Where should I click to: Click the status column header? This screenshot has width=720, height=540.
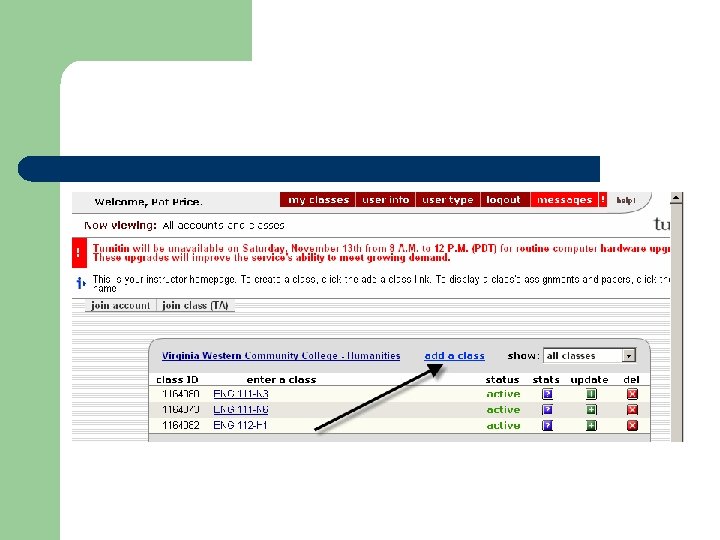pyautogui.click(x=502, y=380)
